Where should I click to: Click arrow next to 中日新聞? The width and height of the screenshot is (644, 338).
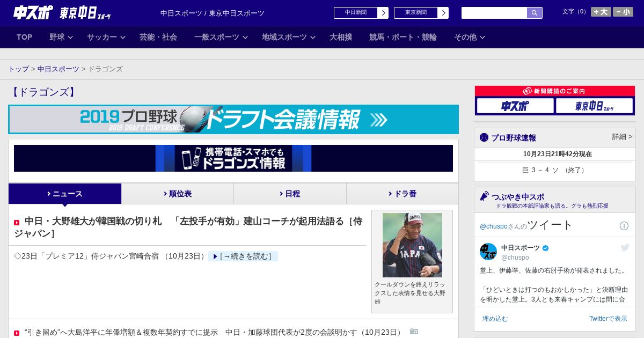(383, 13)
